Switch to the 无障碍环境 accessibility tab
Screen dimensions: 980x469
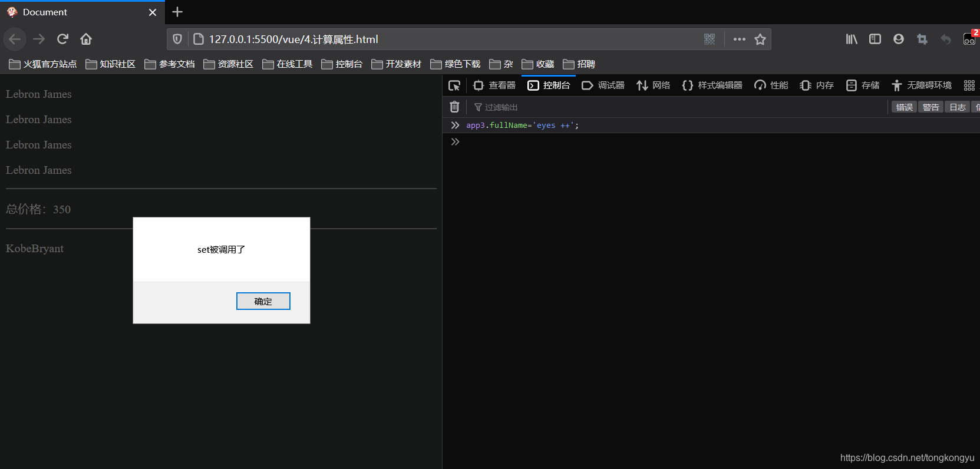point(922,85)
